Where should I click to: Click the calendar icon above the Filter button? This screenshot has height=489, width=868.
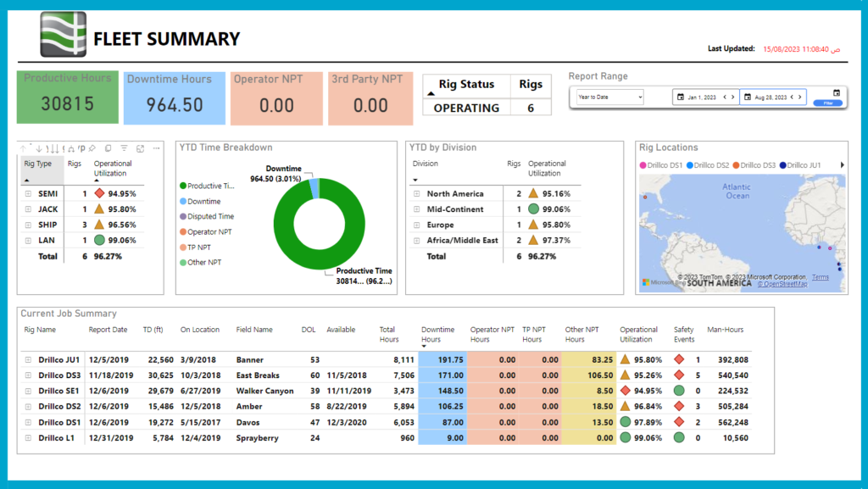(x=837, y=92)
